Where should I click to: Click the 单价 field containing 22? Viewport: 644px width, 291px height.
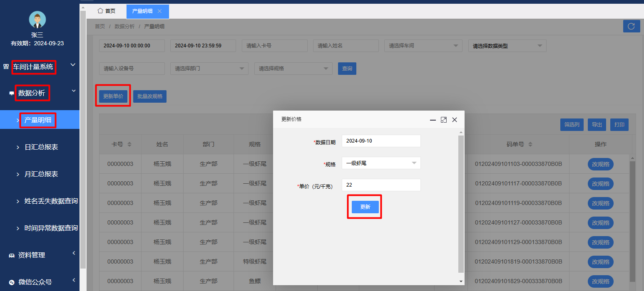pos(381,185)
